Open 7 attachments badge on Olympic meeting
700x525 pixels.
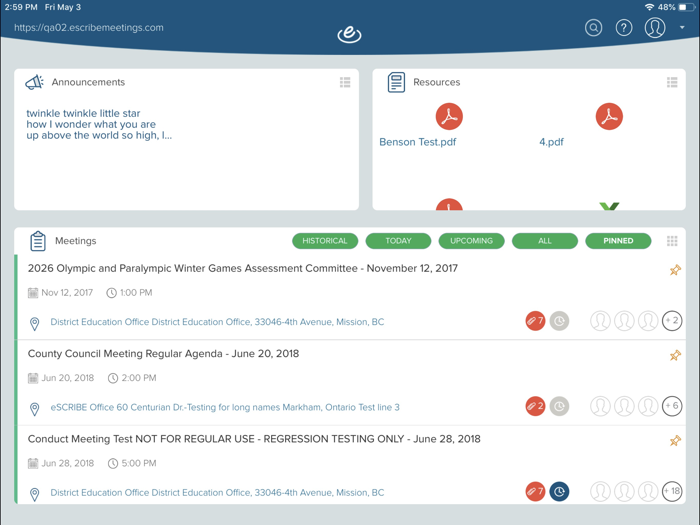pos(535,321)
